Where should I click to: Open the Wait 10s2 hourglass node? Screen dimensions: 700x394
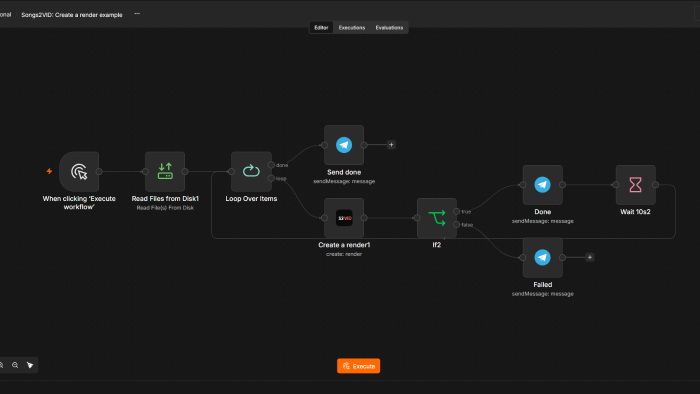635,185
